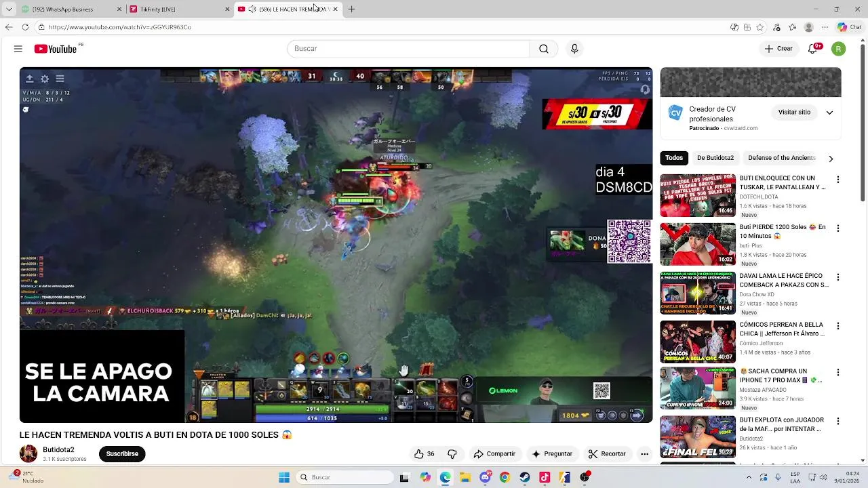868x488 pixels.
Task: Click the Compartir share button
Action: (494, 454)
